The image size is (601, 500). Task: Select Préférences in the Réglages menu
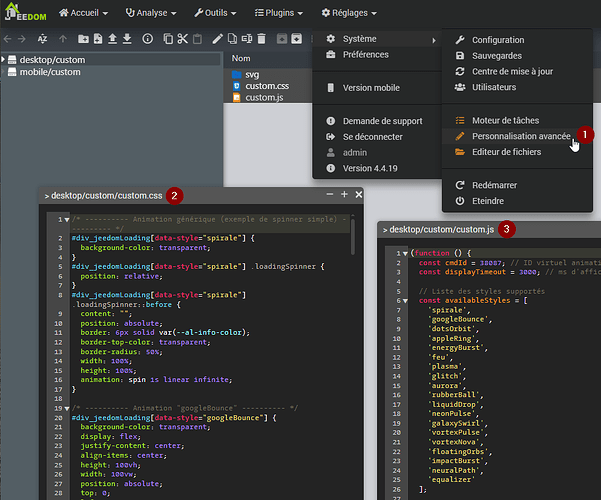(x=377, y=54)
